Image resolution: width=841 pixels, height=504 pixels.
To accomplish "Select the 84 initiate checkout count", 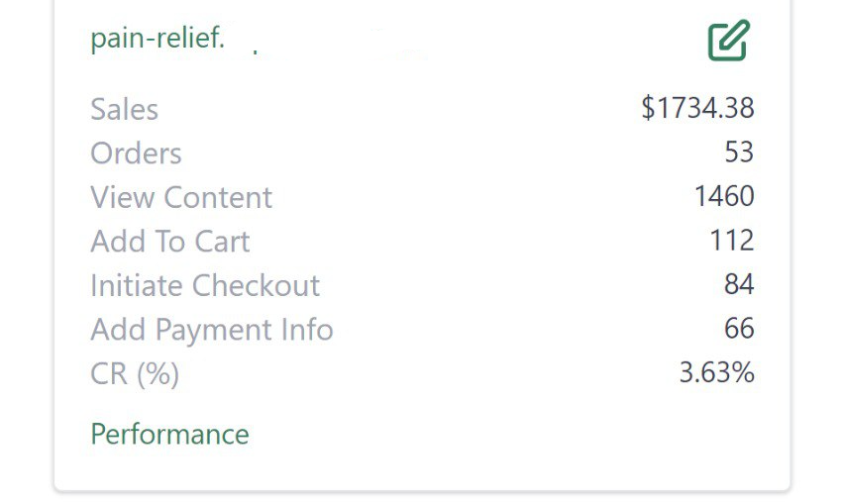I will point(739,285).
